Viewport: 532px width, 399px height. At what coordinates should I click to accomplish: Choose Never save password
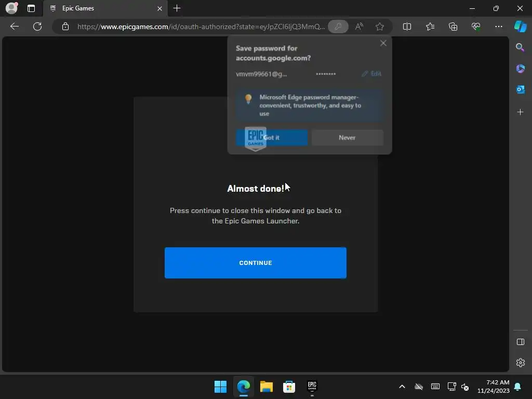point(348,137)
